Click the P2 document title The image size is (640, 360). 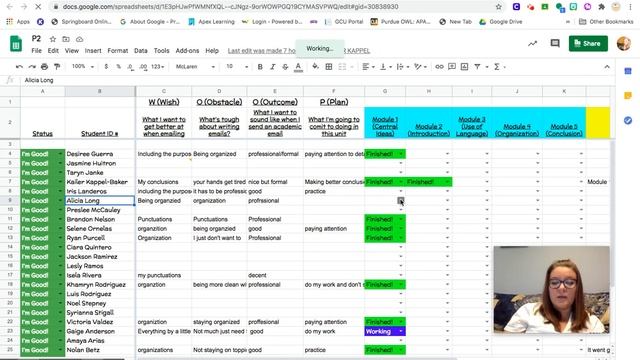click(x=36, y=39)
